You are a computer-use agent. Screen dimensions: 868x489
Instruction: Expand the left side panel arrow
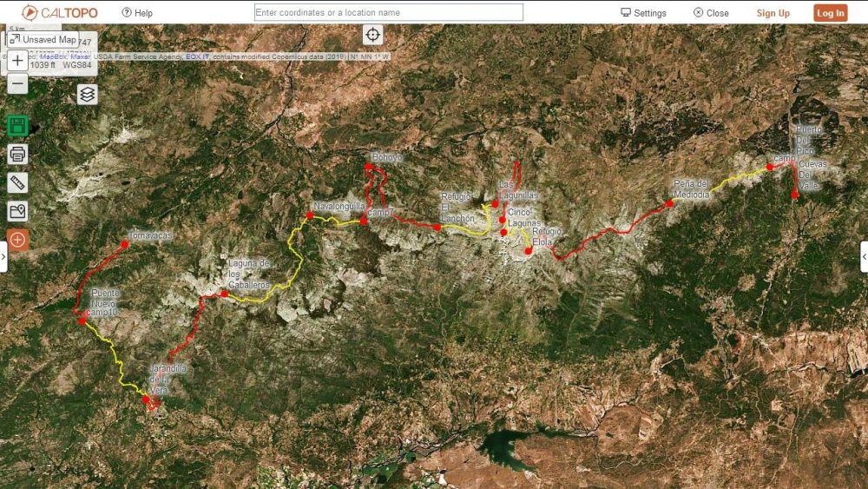coord(3,257)
